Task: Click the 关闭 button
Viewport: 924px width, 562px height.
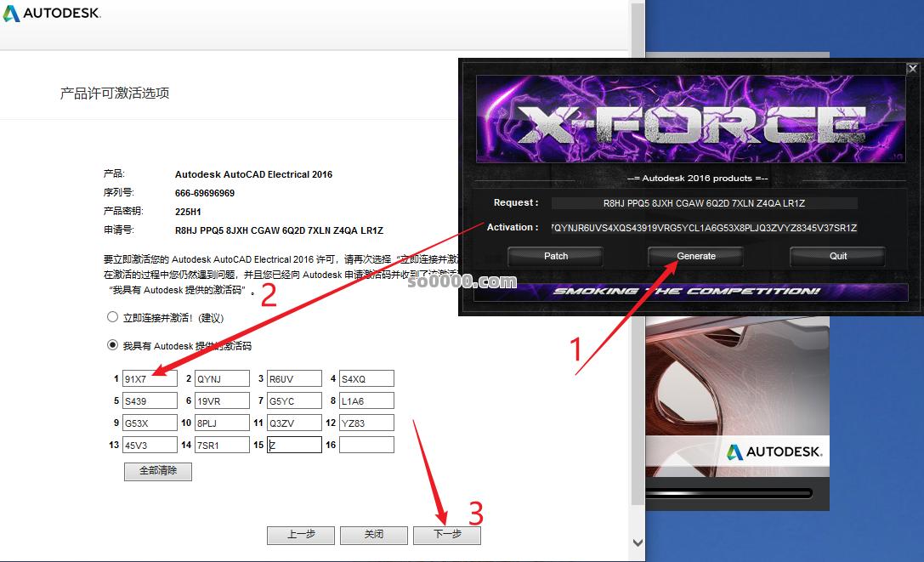Action: (x=374, y=535)
